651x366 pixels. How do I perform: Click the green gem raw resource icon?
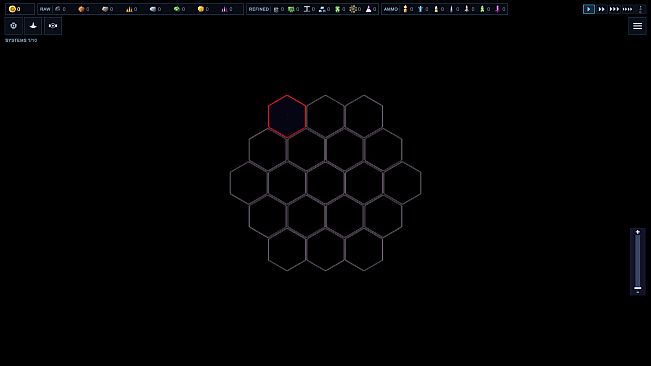pos(177,9)
